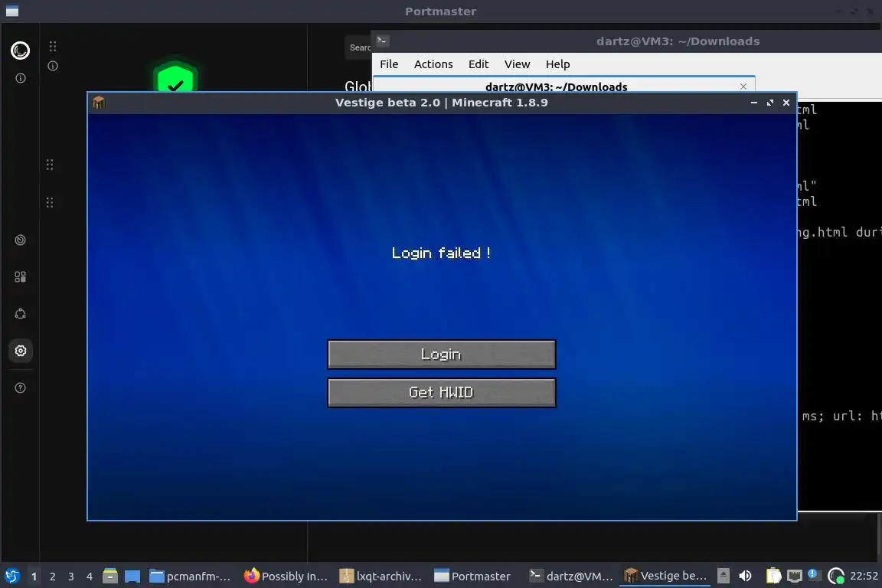Open Portmaster SPN triangle-nodes icon
The image size is (882, 588).
click(x=20, y=314)
